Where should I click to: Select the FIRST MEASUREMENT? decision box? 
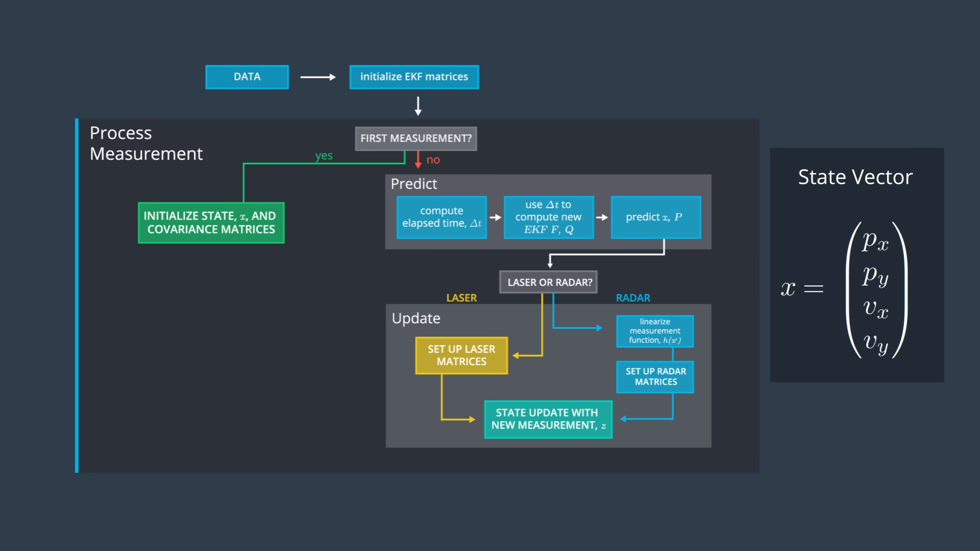tap(416, 138)
